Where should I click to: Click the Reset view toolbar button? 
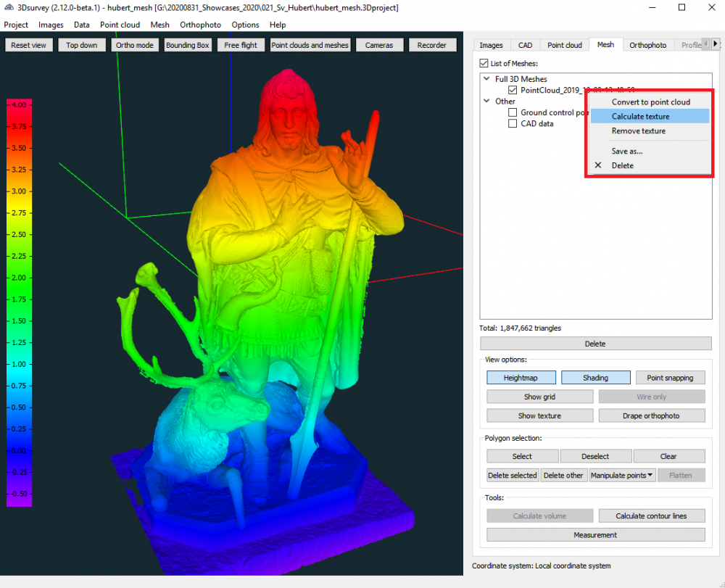[29, 45]
